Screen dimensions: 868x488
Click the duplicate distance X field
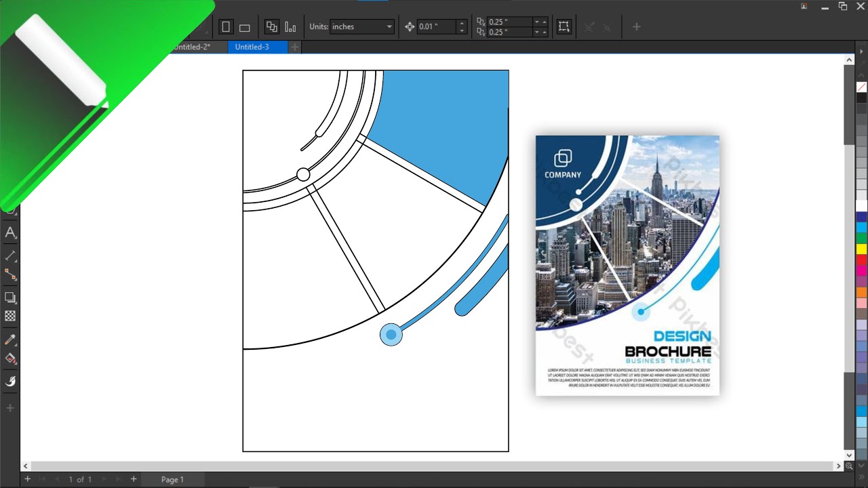coord(510,22)
